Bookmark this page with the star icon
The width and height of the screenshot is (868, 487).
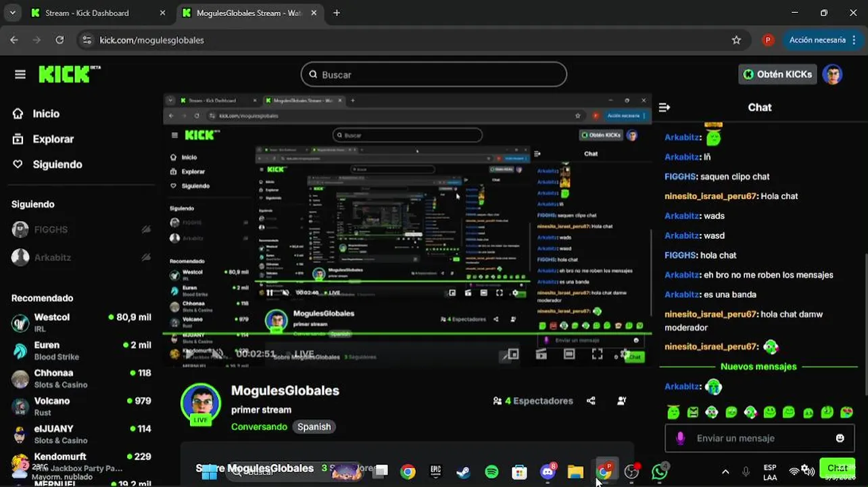click(x=736, y=40)
